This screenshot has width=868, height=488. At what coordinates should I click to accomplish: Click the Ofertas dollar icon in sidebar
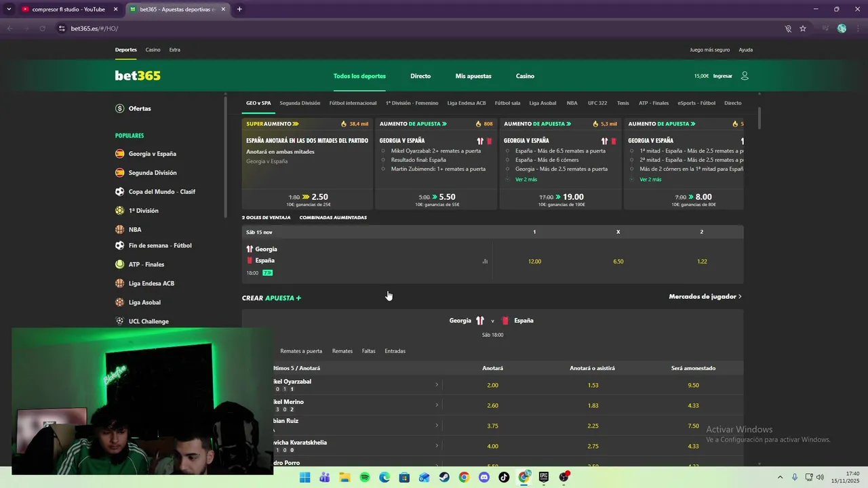point(120,108)
